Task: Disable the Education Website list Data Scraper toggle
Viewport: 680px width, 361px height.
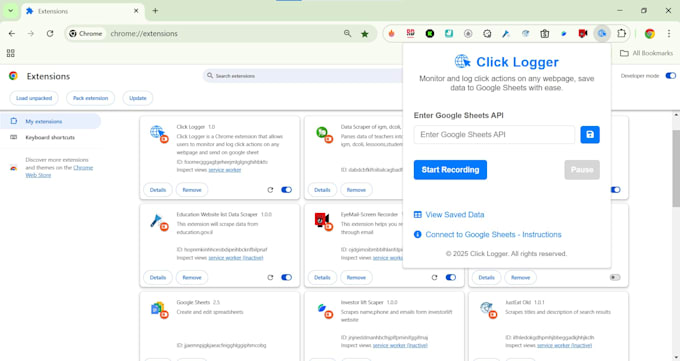Action: (286, 277)
